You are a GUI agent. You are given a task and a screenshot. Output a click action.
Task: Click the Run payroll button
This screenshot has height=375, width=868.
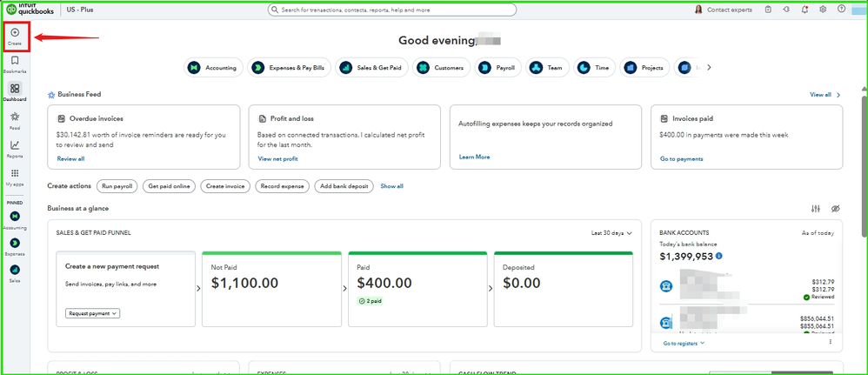[x=117, y=186]
